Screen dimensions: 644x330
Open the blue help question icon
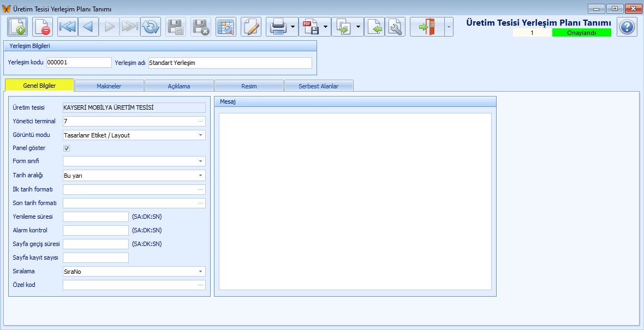(x=627, y=27)
